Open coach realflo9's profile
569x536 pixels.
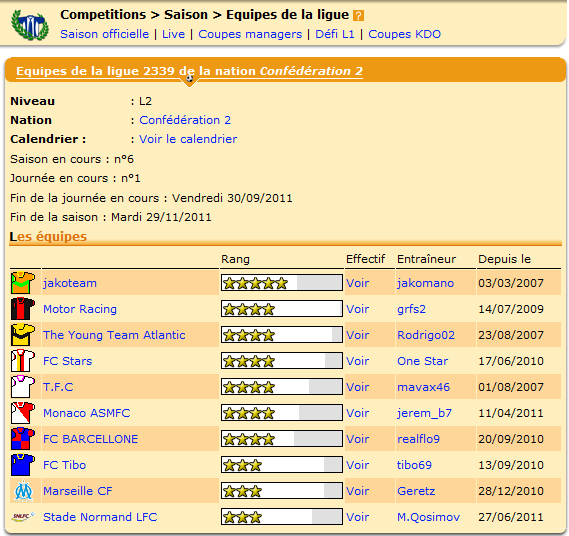click(418, 439)
